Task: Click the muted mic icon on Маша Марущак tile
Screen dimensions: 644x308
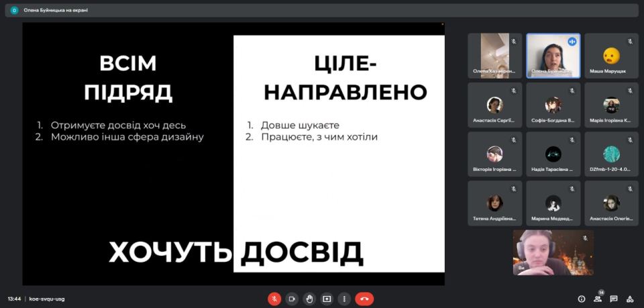Action: (630, 42)
